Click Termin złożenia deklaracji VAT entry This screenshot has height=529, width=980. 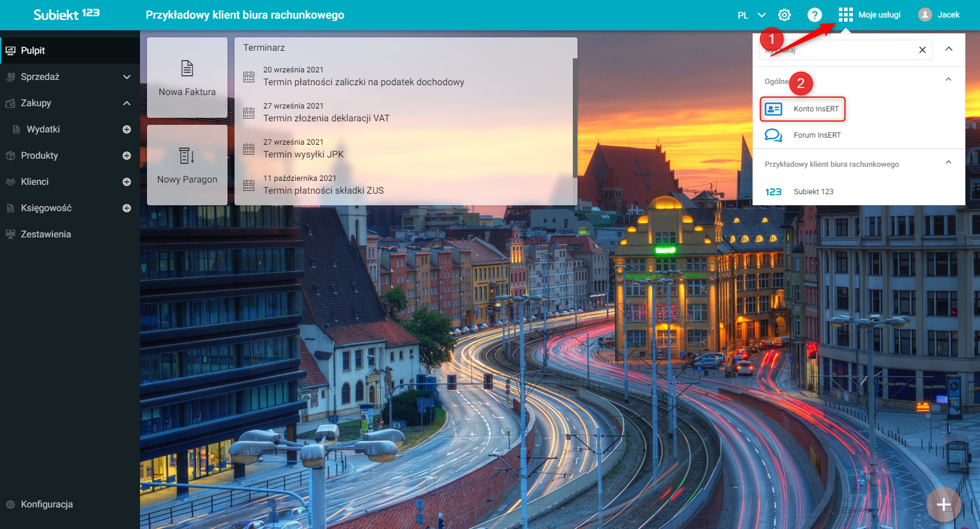pos(327,118)
